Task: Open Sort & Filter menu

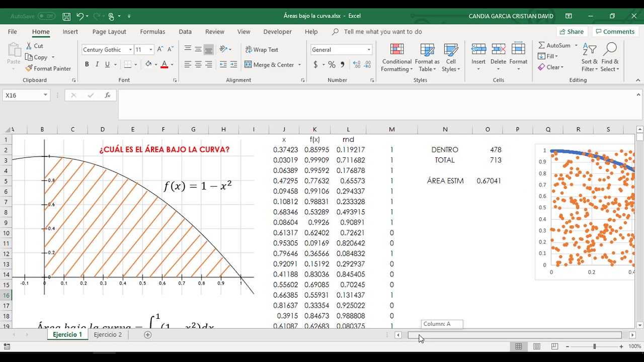Action: coord(590,58)
